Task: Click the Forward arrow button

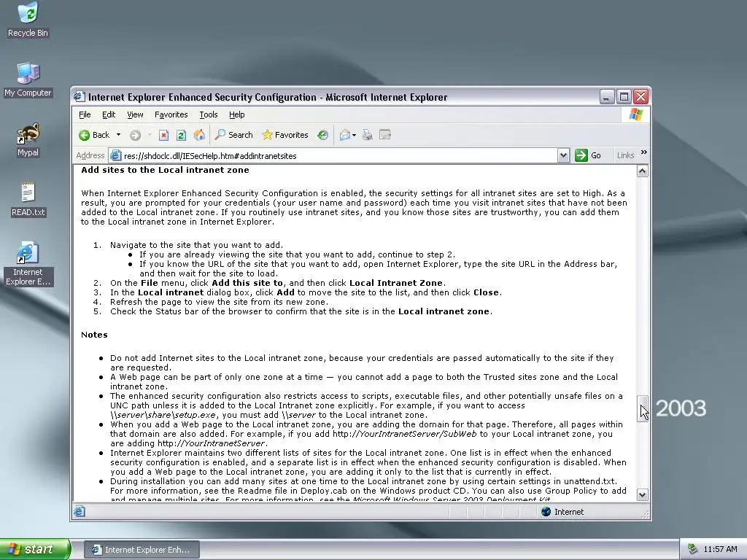Action: click(135, 135)
